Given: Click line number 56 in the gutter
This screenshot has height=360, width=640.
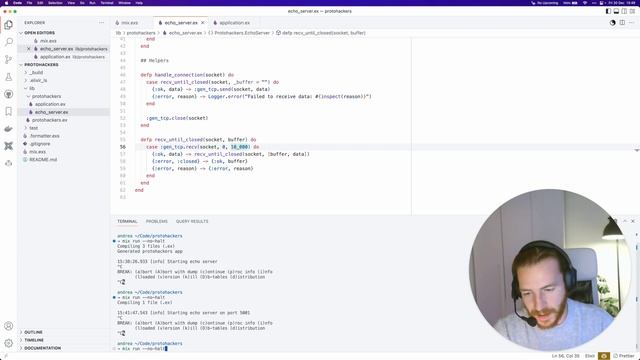Looking at the screenshot, I should 122,147.
